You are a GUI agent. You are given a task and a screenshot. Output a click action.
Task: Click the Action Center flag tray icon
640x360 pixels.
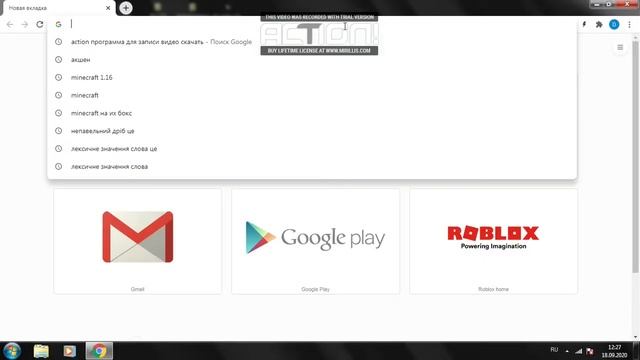(590, 351)
